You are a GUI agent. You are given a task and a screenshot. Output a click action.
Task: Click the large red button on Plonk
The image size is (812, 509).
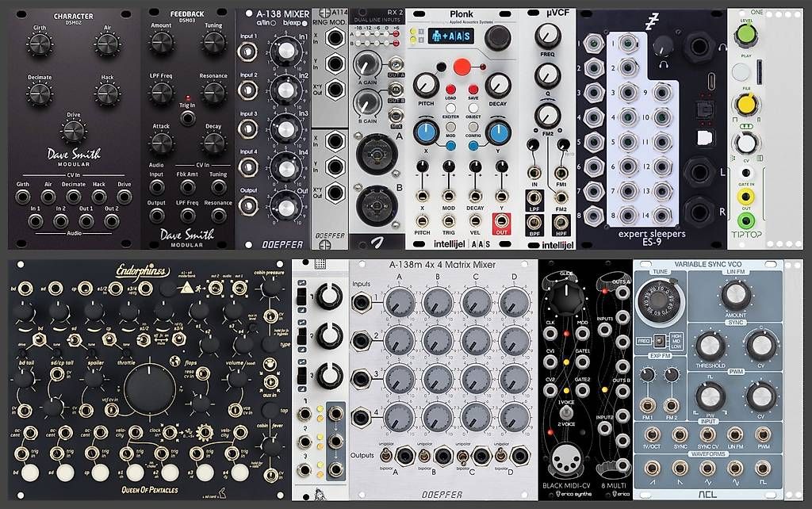(x=462, y=67)
